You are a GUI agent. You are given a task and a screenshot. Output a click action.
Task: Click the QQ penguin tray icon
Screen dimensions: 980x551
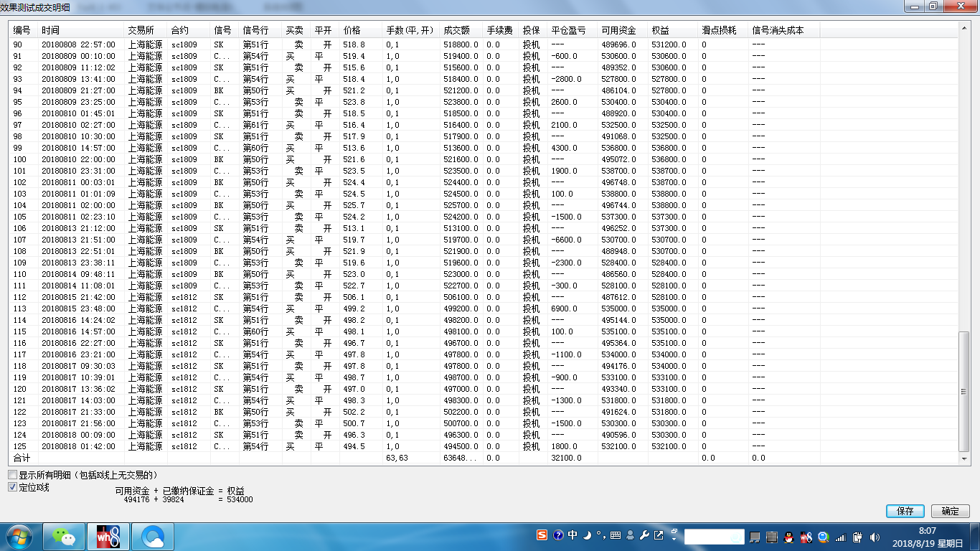[788, 537]
